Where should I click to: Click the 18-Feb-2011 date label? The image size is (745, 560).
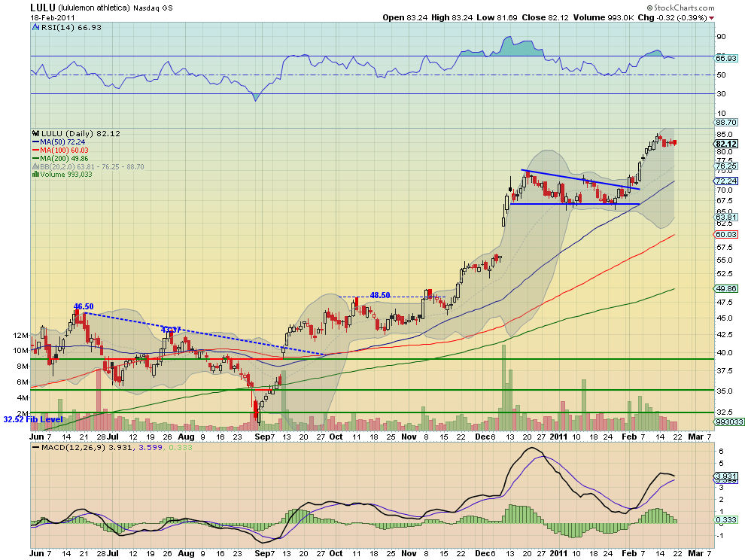(x=51, y=17)
